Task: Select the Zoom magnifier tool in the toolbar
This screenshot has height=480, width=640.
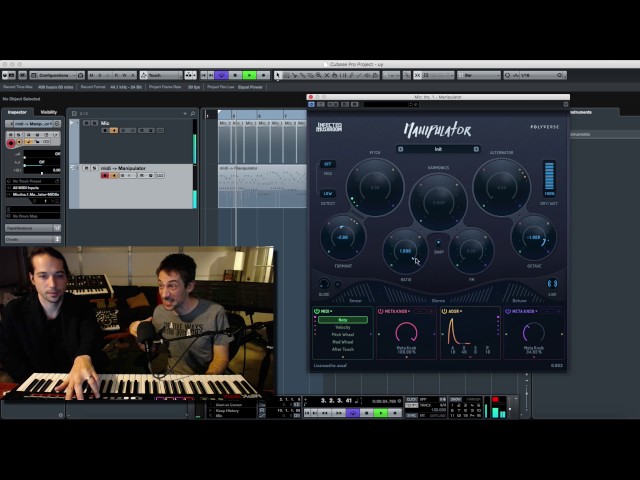Action: pos(318,76)
